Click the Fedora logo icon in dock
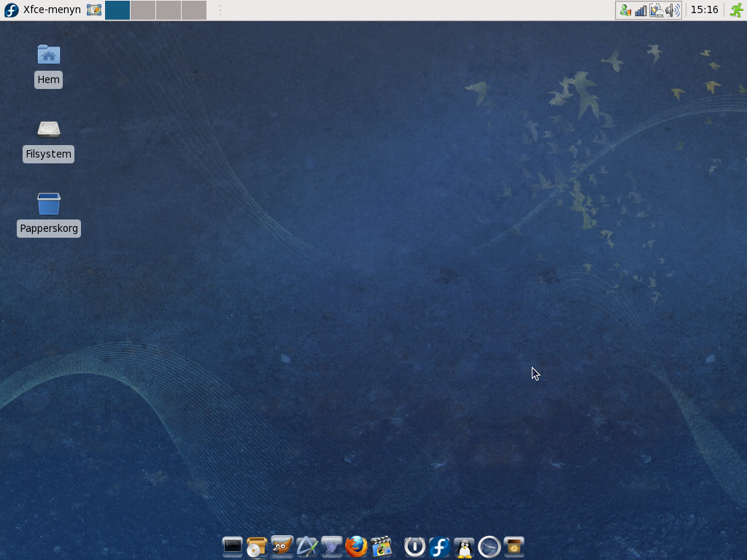 coord(439,546)
